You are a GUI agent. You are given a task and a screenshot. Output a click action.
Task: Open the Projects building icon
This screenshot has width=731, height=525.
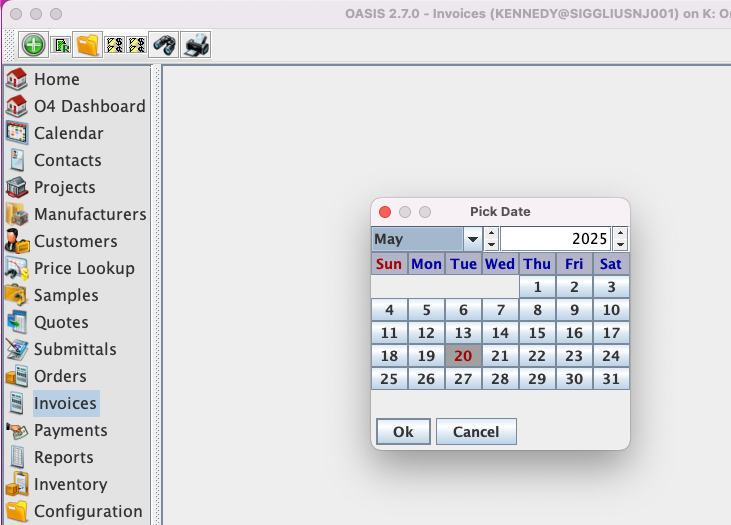(x=17, y=187)
